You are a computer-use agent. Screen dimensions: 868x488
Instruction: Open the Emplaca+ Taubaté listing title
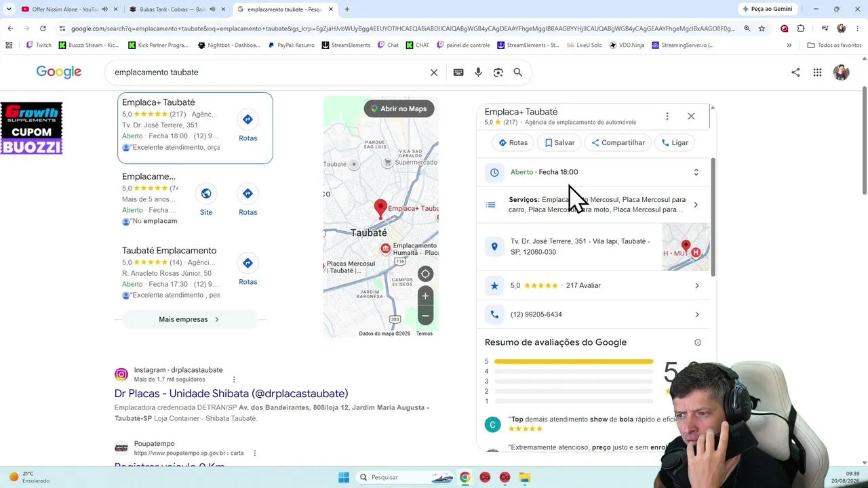pyautogui.click(x=159, y=102)
